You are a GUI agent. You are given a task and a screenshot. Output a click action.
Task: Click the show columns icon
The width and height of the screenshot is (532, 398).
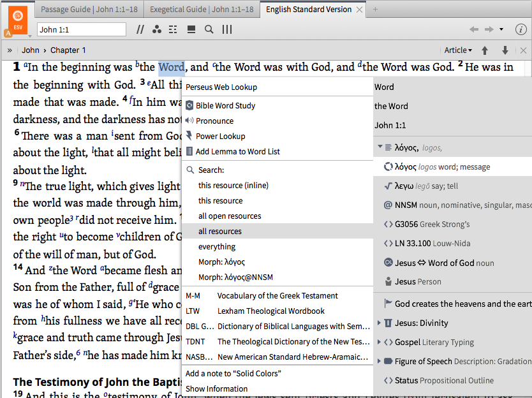pyautogui.click(x=227, y=29)
